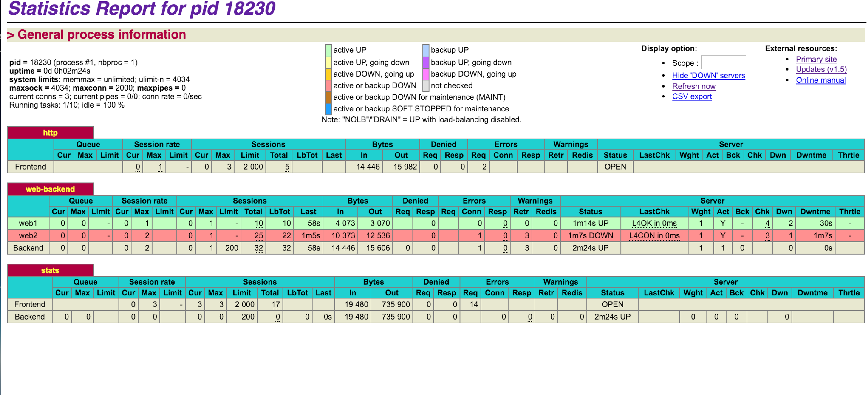Screen dimensions: 868x395
Task: Click the SOFT STOPPED blue legend swatch
Action: [328, 109]
